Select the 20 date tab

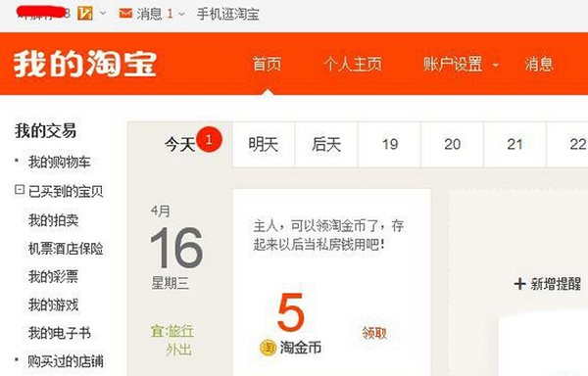(x=452, y=144)
